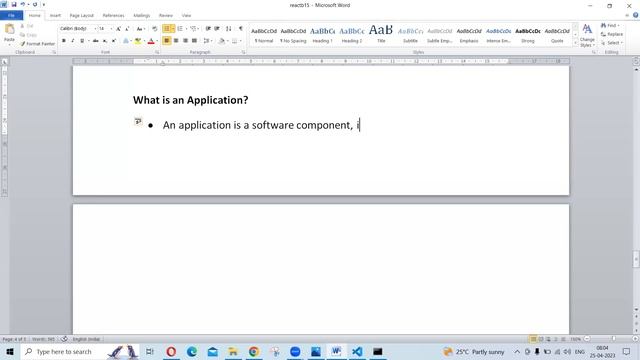Toggle Strikethrough formatting

pyautogui.click(x=96, y=41)
